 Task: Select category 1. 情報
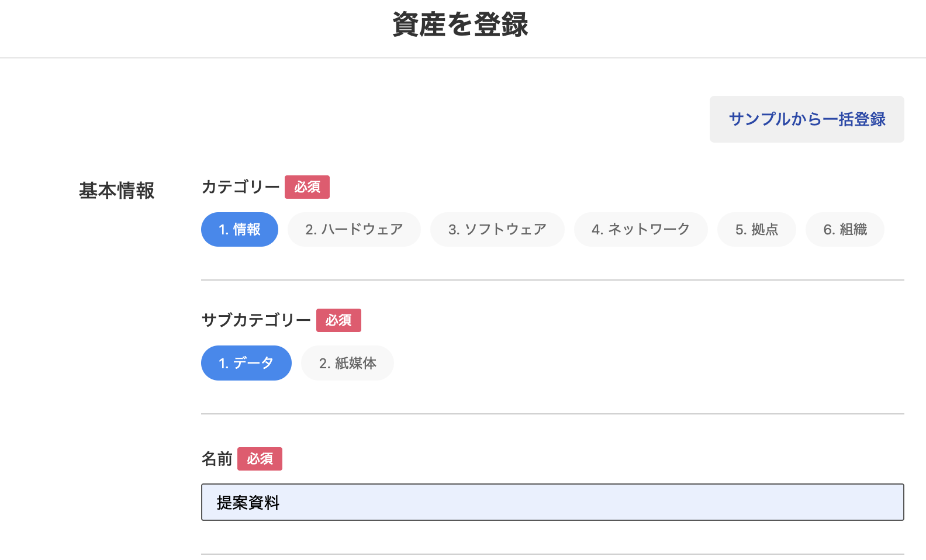(x=240, y=229)
